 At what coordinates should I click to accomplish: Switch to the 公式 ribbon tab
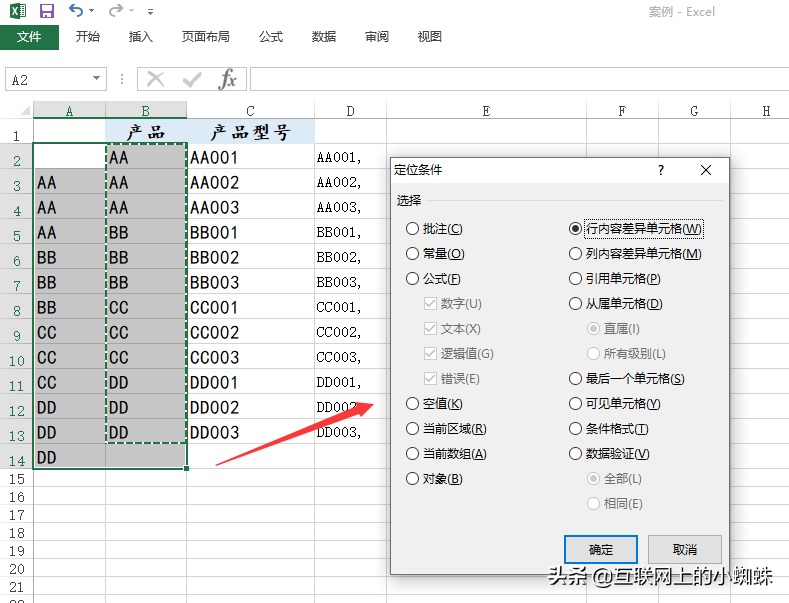coord(271,37)
